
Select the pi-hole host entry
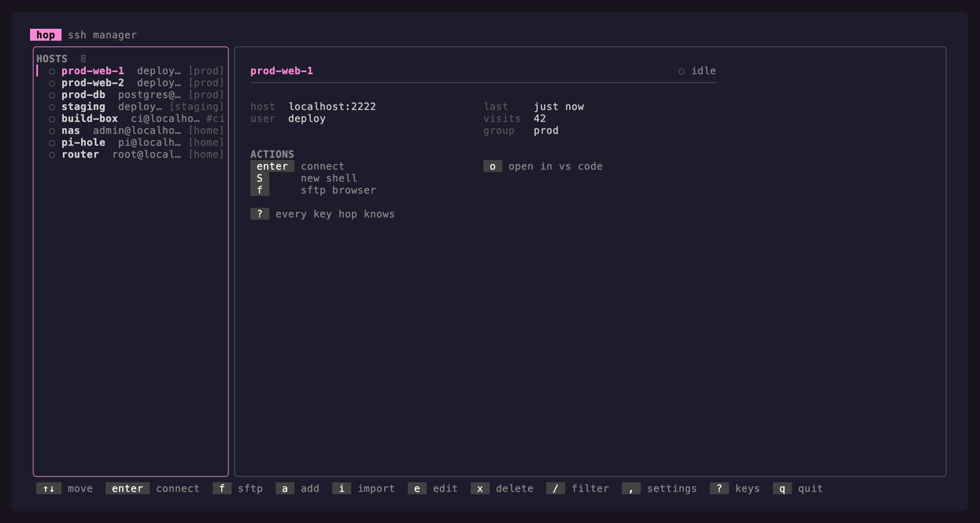[x=131, y=143]
